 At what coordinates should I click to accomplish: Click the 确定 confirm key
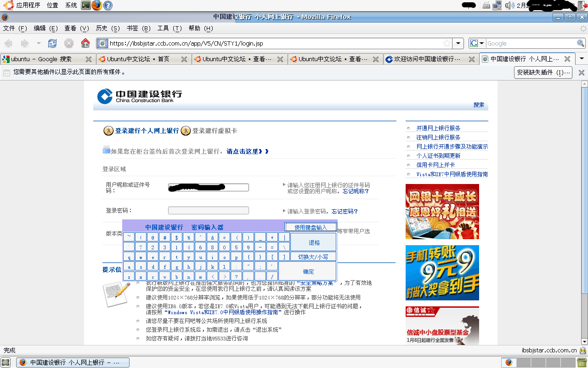tap(308, 271)
